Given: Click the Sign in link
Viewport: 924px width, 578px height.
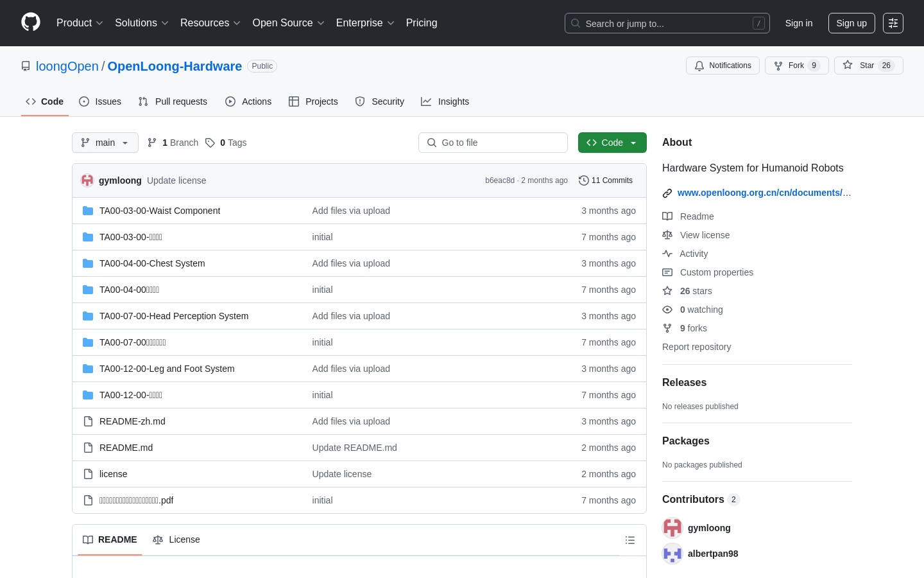Looking at the screenshot, I should (799, 23).
